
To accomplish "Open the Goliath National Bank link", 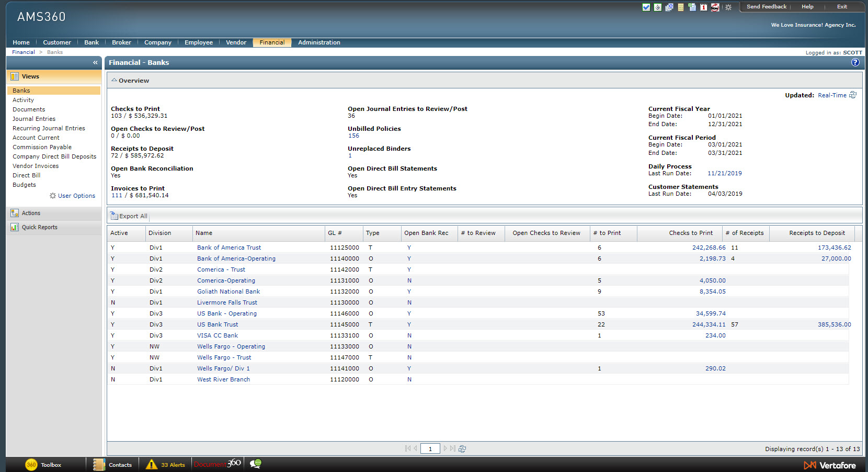I will click(x=229, y=291).
